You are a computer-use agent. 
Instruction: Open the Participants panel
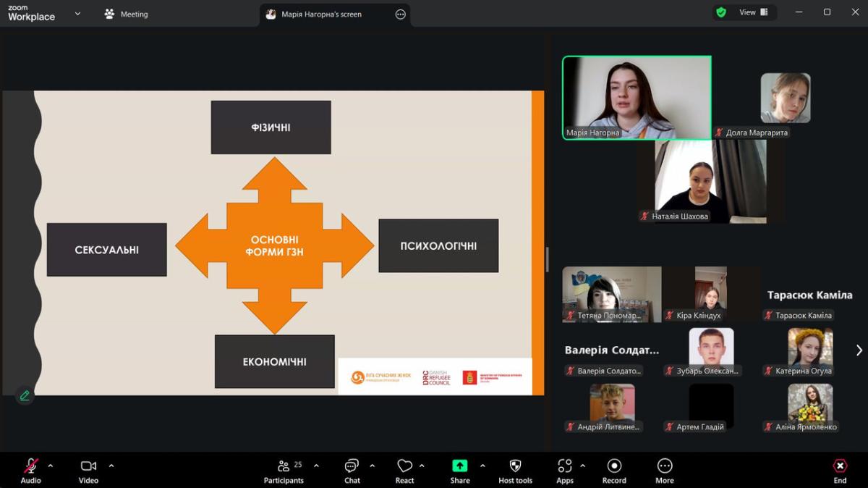point(284,471)
